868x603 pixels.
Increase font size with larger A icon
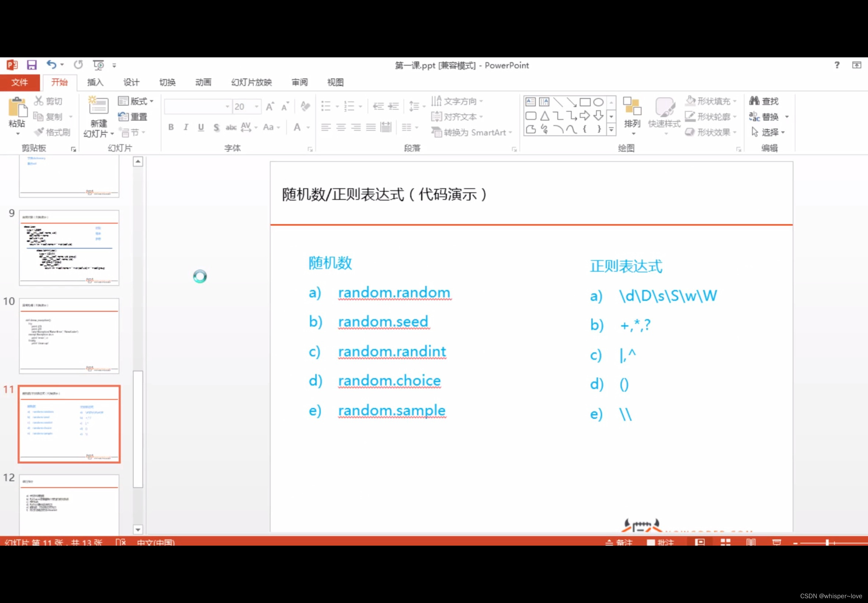point(270,106)
